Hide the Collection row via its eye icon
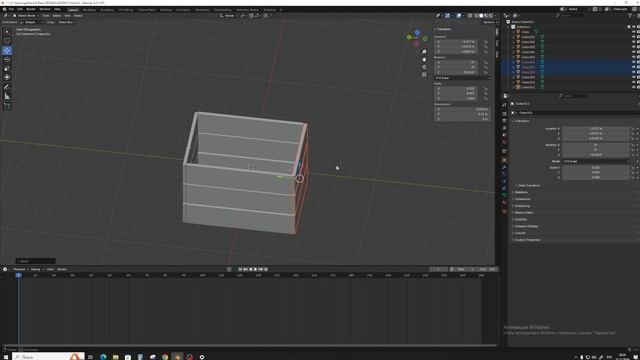The image size is (640, 360). (x=634, y=27)
